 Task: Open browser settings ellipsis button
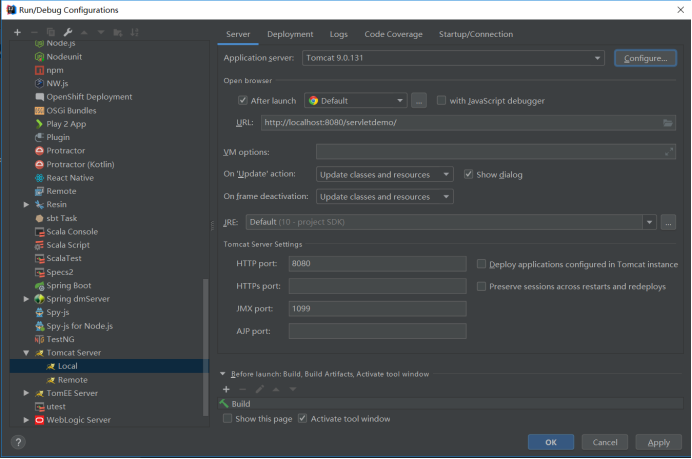point(419,101)
